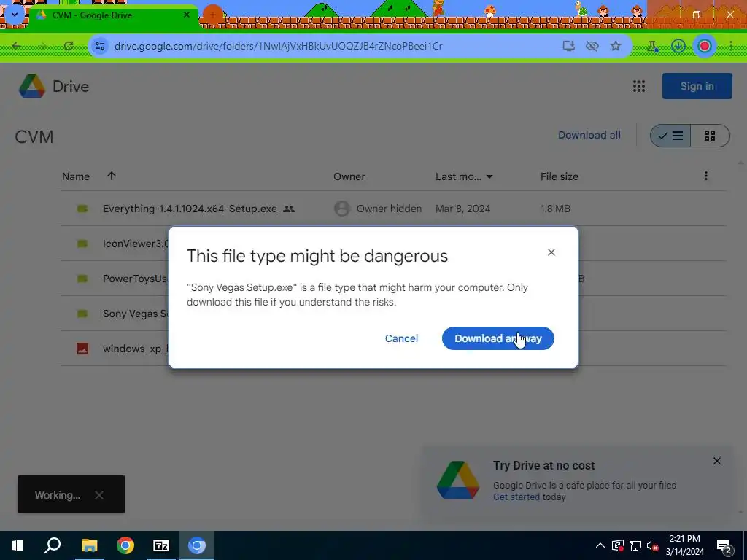This screenshot has width=747, height=560.
Task: Click volume muted icon in tray
Action: pyautogui.click(x=653, y=545)
